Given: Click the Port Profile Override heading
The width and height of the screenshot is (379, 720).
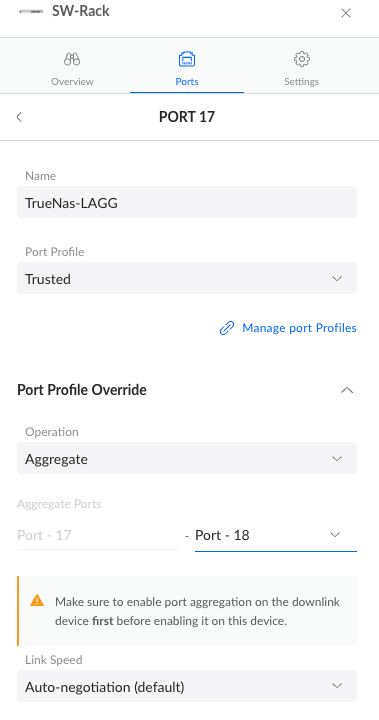Looking at the screenshot, I should click(x=82, y=390).
